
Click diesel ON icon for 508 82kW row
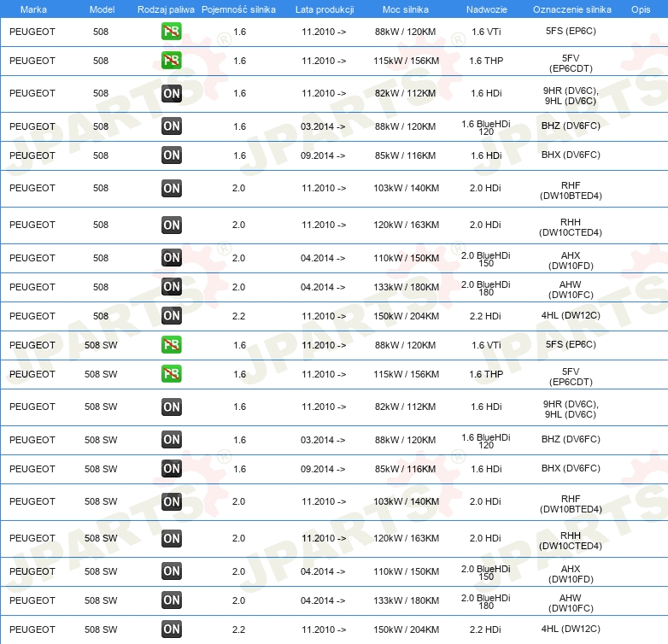tap(171, 93)
